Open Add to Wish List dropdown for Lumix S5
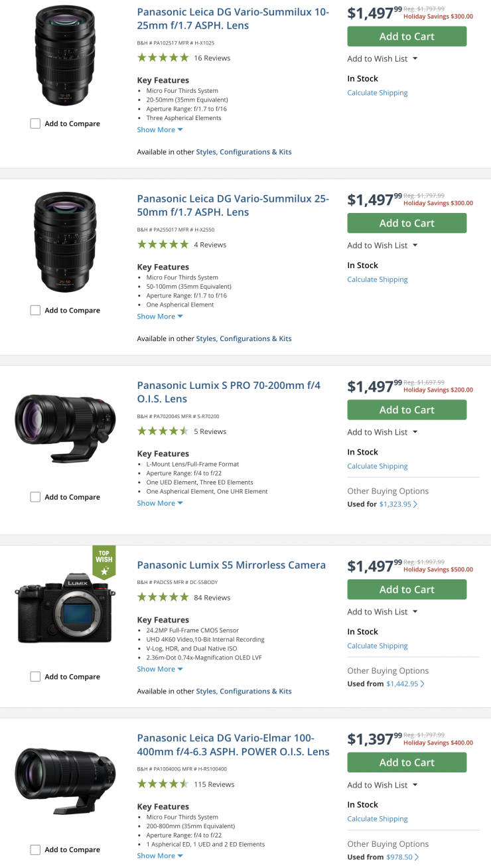491x868 pixels. (x=382, y=612)
